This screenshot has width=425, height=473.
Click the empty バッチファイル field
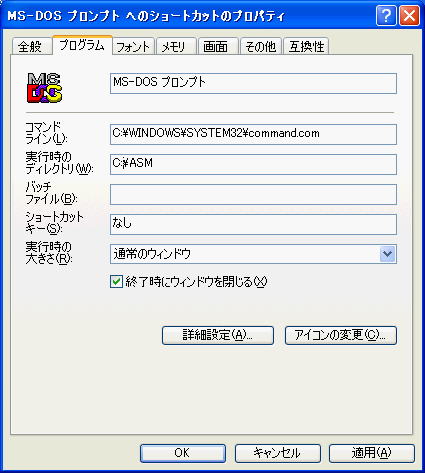(253, 194)
